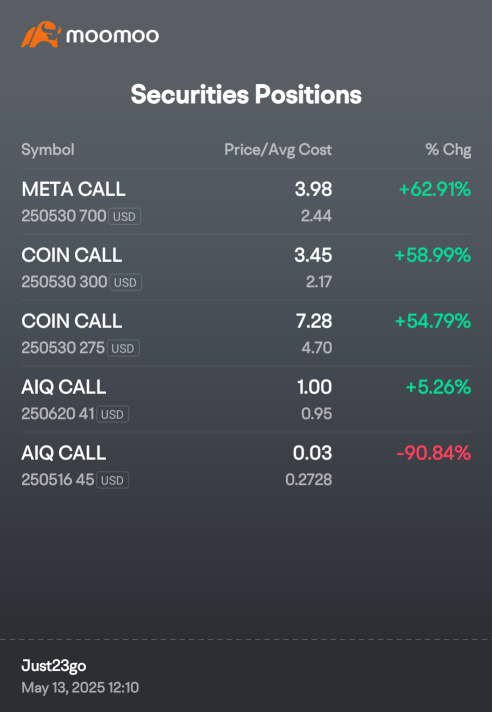Select the COIN CALL 250530 275 contract
492x712 pixels.
(246, 333)
